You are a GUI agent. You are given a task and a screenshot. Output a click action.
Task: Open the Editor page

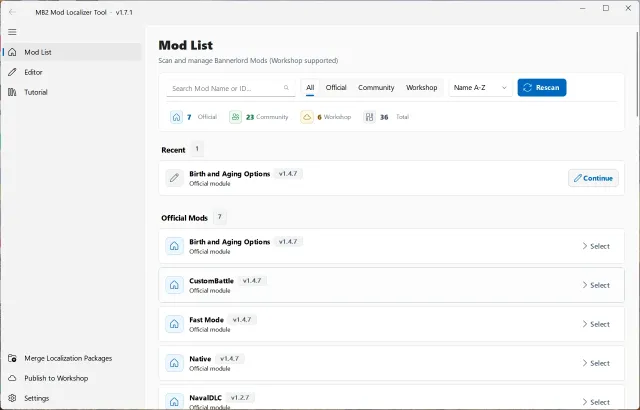[x=72, y=72]
